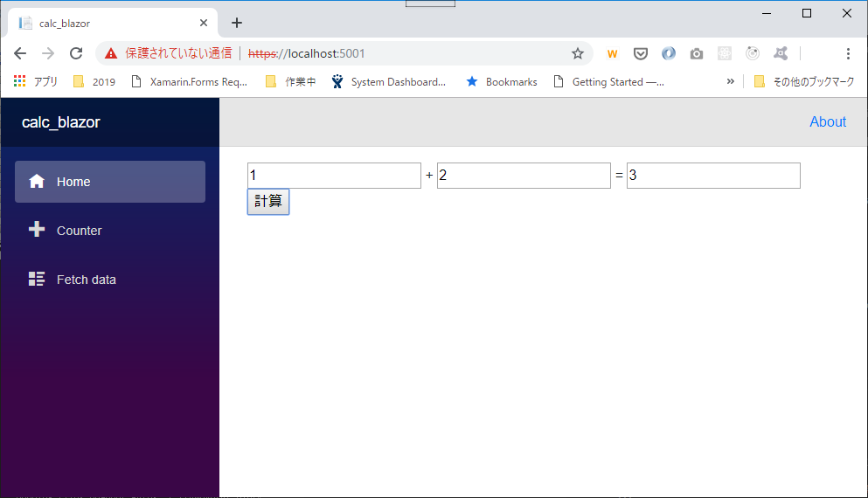The height and width of the screenshot is (498, 868).
Task: Click the Fetch data list icon
Action: click(37, 279)
